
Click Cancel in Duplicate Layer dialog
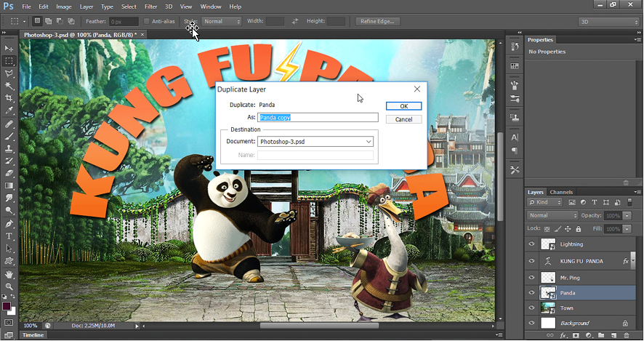[x=403, y=119]
